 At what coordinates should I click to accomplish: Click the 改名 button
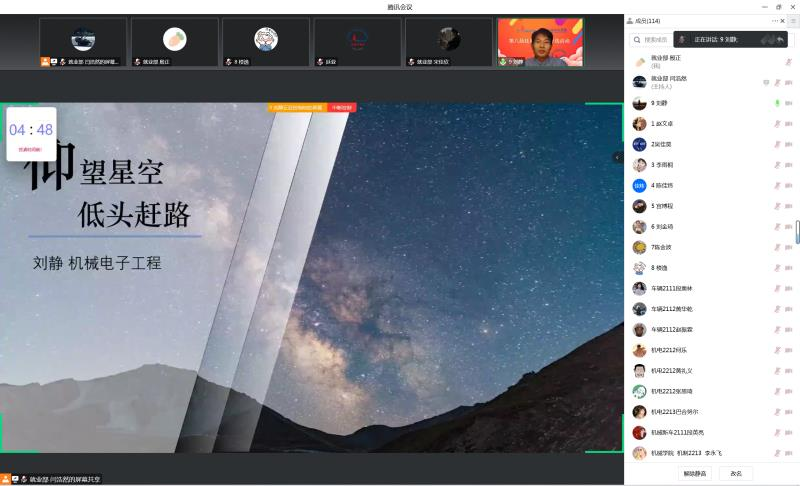[736, 473]
